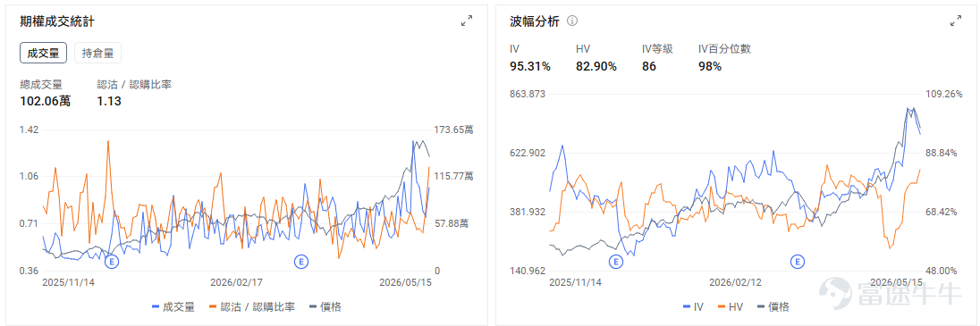This screenshot has width=980, height=326.
Task: Click the HV value 82.90%
Action: coord(596,65)
